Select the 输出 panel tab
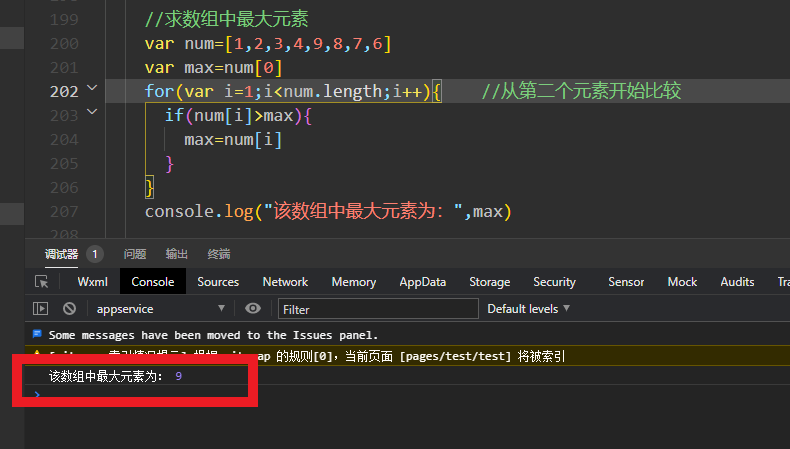790x449 pixels. click(177, 254)
